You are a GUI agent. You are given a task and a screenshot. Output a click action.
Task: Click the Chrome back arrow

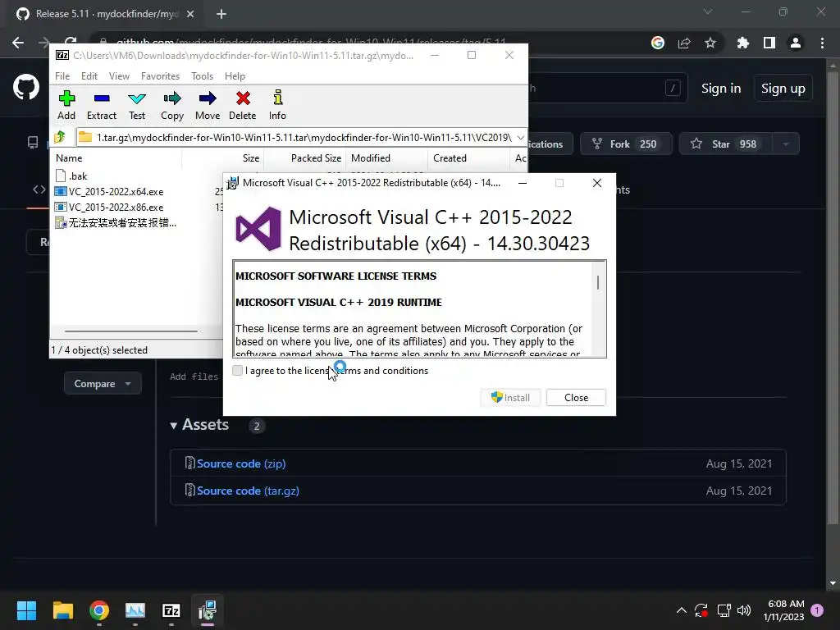18,43
